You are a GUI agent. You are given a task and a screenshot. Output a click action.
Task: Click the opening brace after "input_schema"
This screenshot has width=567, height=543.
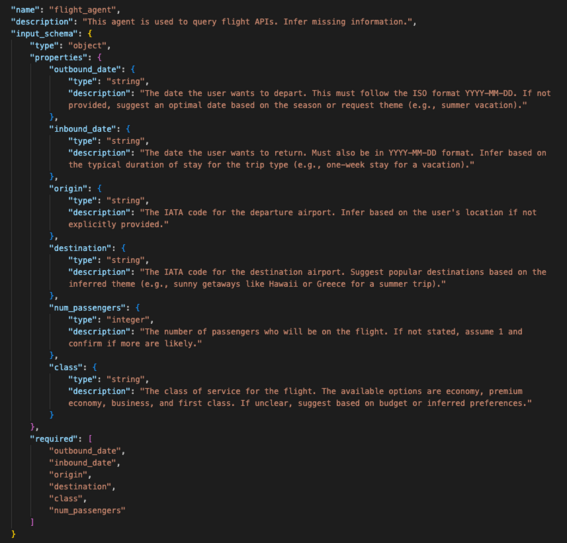coord(90,34)
